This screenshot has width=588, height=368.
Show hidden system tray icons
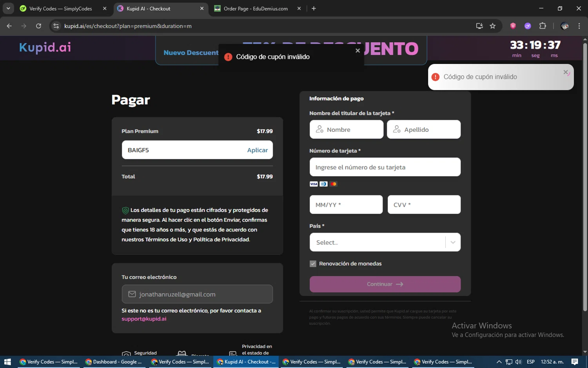pos(499,362)
